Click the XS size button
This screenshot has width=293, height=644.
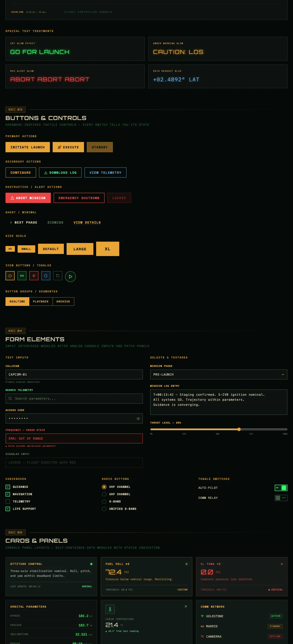10,249
